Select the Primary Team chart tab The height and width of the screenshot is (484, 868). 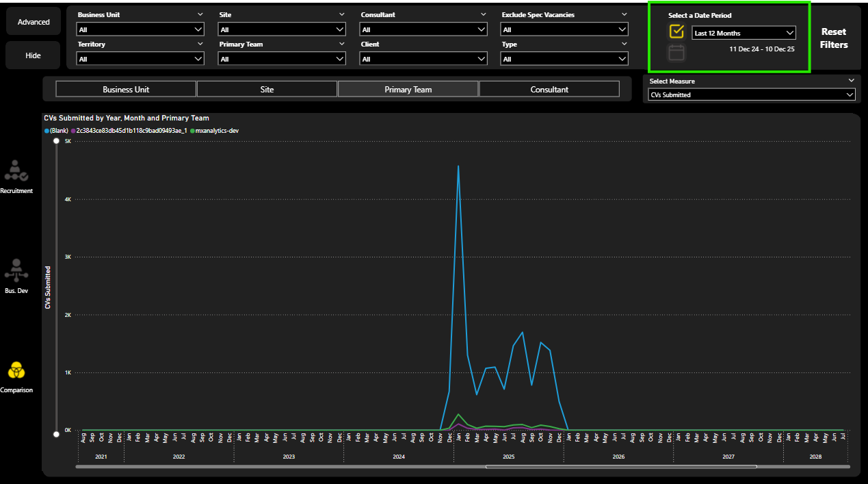tap(408, 89)
